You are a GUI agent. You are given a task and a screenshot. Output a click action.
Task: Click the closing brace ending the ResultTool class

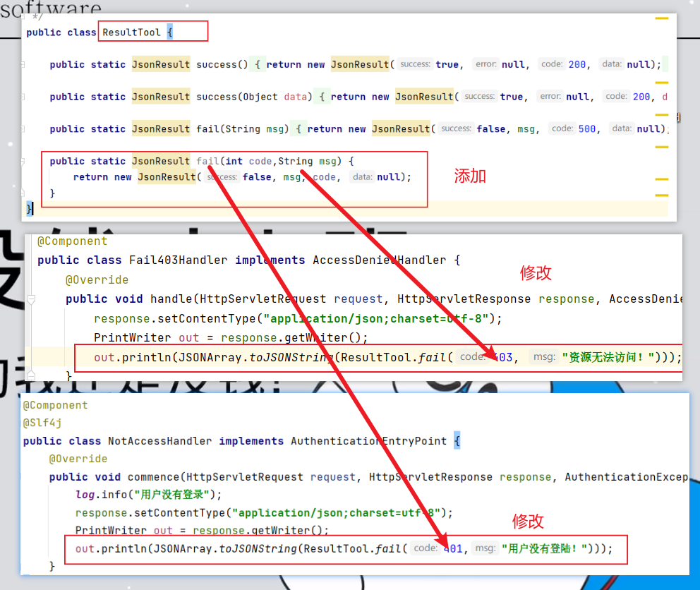pos(29,209)
